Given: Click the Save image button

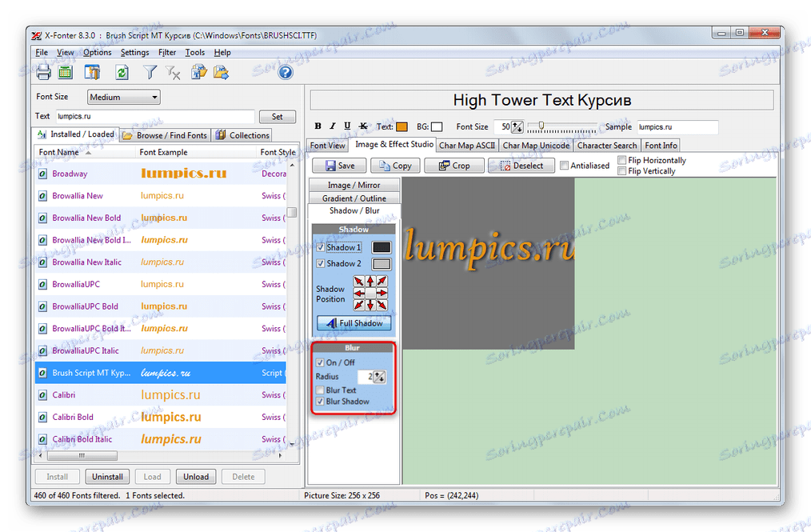Looking at the screenshot, I should coord(339,166).
